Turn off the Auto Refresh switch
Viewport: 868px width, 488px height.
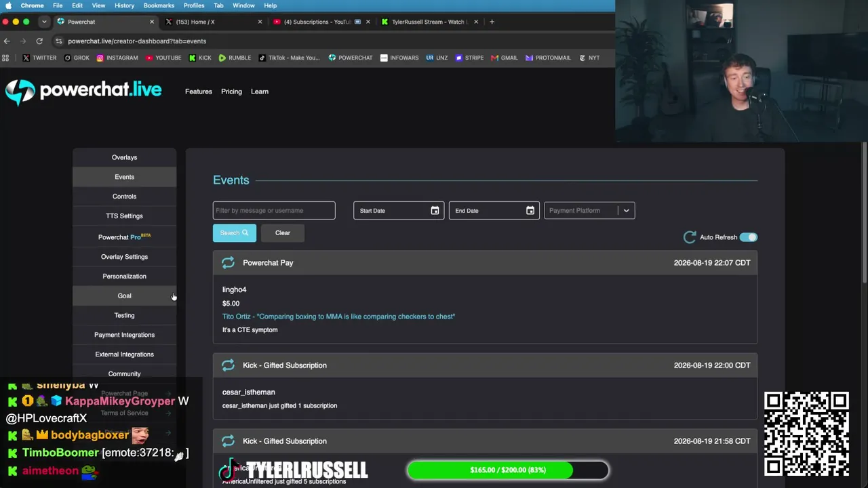(749, 237)
